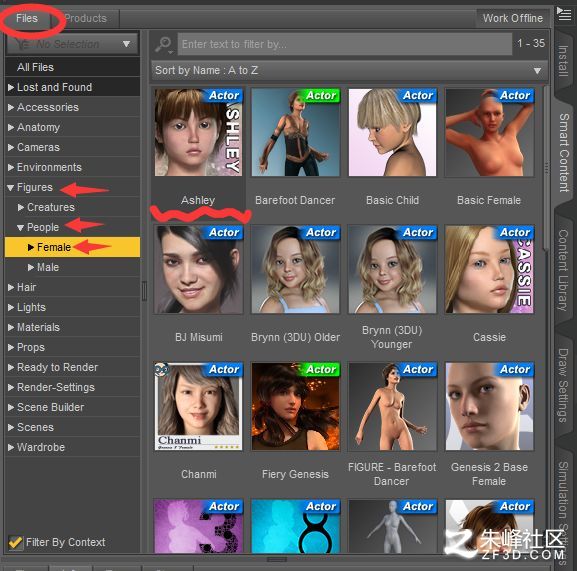Expand the Creatures subcategory arrow
The width and height of the screenshot is (577, 571).
[21, 208]
